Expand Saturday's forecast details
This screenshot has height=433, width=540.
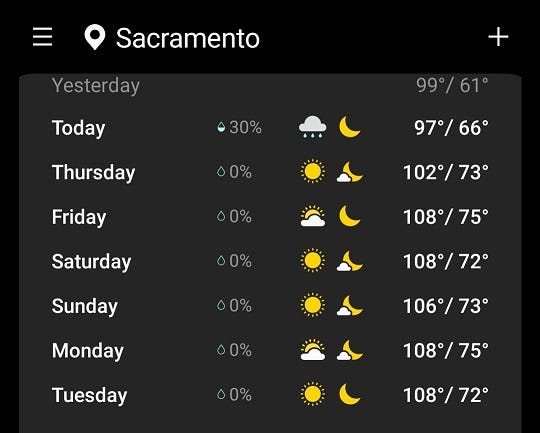pyautogui.click(x=270, y=261)
